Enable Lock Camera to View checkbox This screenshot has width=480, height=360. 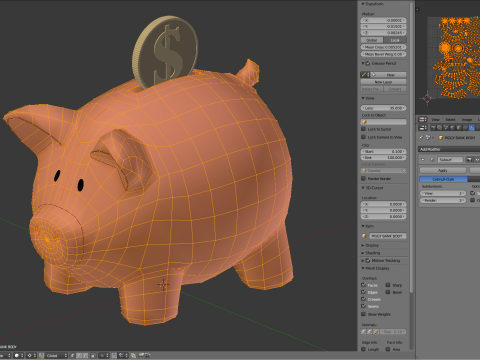click(364, 137)
